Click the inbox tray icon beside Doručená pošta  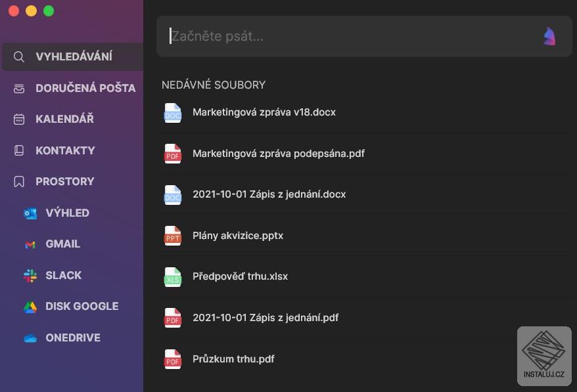(19, 88)
